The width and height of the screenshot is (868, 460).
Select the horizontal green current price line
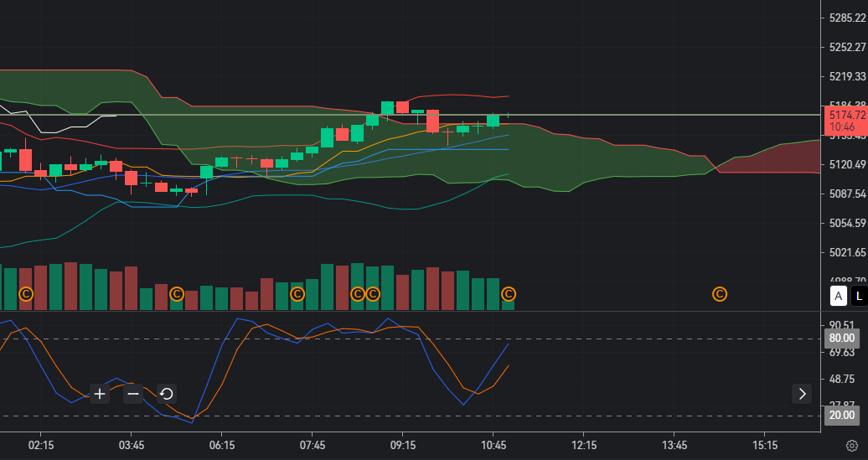tap(670, 115)
